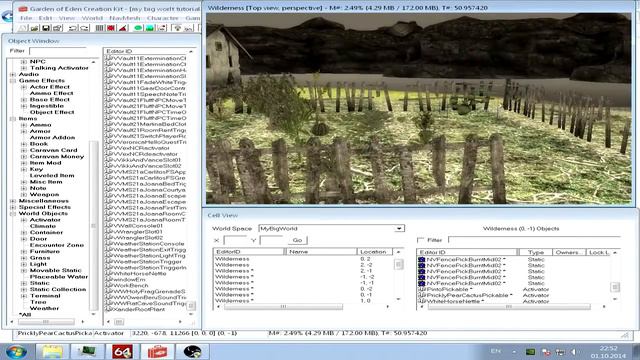Click the first toolbar icon left of open
This screenshot has width=640, height=360.
pyautogui.click(x=23, y=28)
